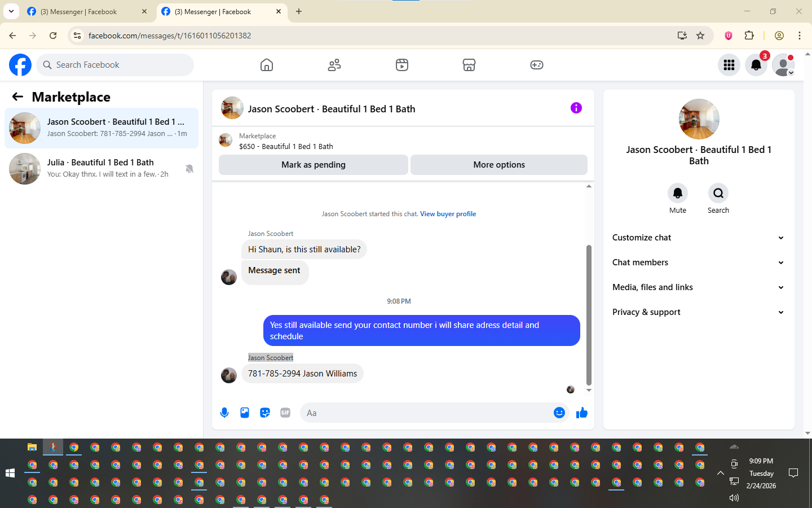Close the first Messenger tab
The height and width of the screenshot is (508, 812).
144,11
